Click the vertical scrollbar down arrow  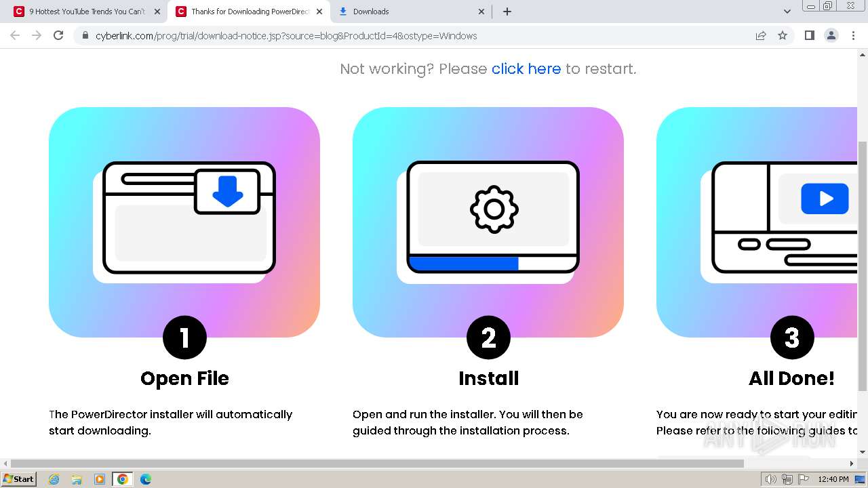click(x=863, y=452)
